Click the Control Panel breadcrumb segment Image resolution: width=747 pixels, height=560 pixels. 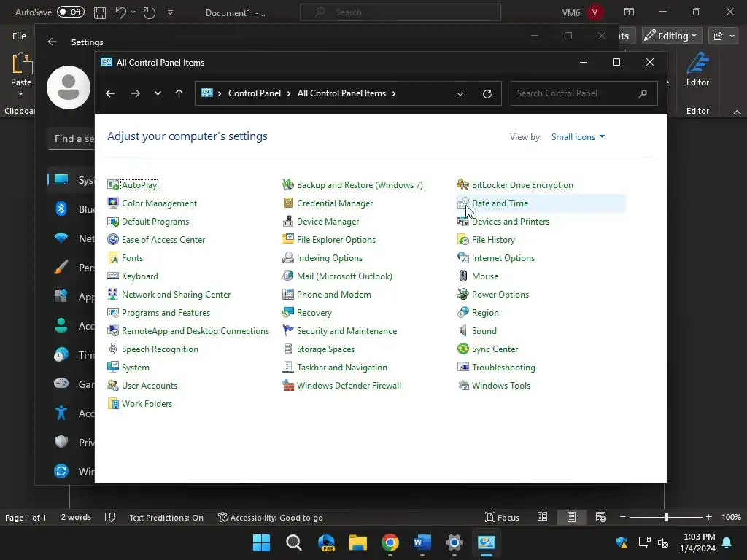(x=255, y=93)
